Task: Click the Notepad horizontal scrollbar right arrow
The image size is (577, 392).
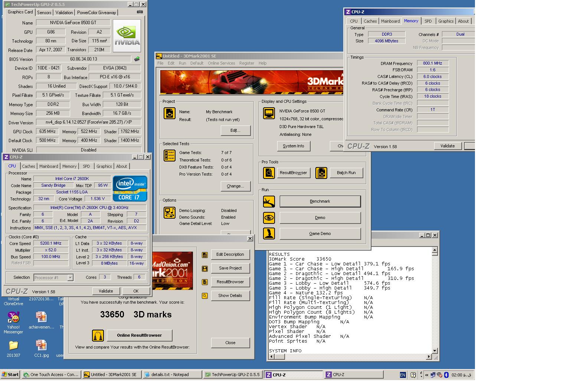Action: (429, 357)
